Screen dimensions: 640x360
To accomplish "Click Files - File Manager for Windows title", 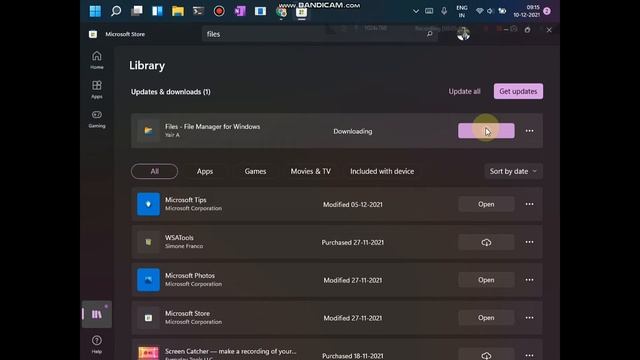I will [x=212, y=127].
